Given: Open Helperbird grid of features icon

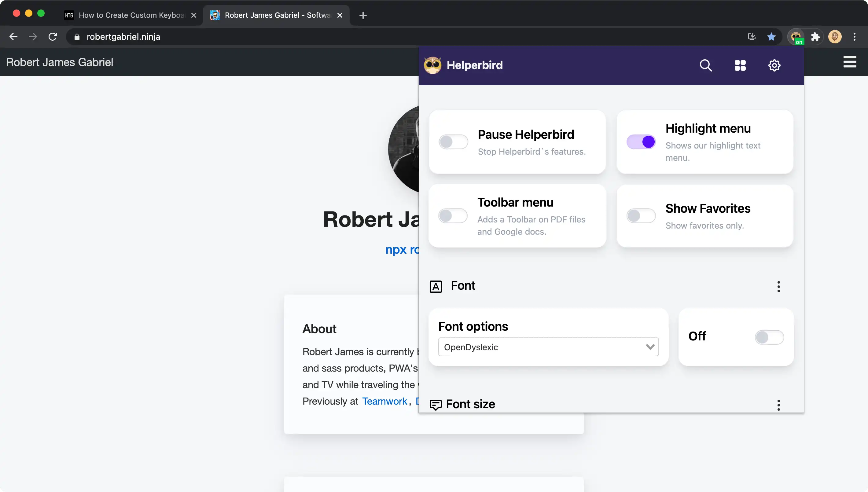Looking at the screenshot, I should coord(740,65).
